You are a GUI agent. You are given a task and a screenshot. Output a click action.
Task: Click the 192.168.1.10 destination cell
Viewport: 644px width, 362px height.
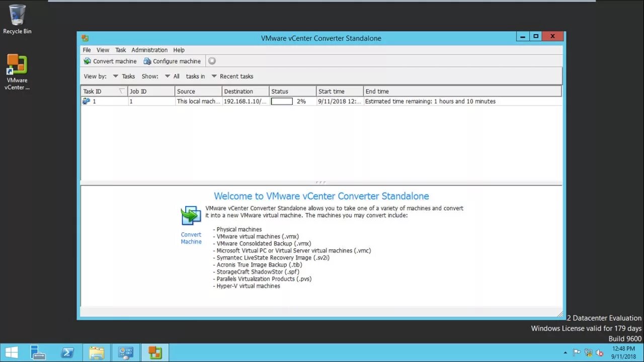245,101
